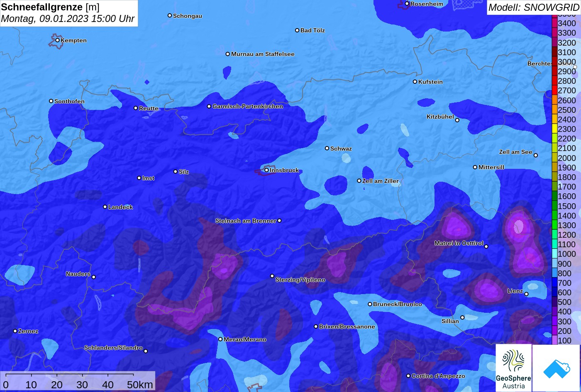
Task: Click the Murnau am Staffelsee map label
Action: [x=263, y=54]
